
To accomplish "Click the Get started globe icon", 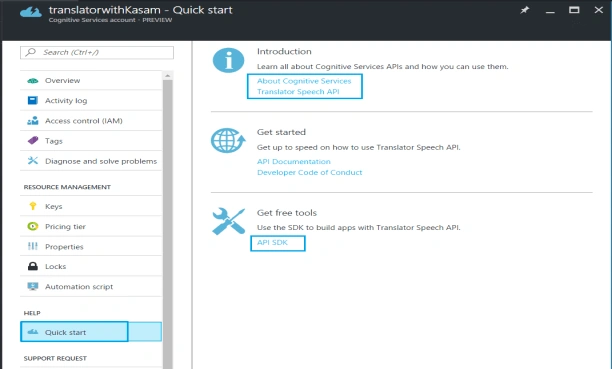I will pyautogui.click(x=228, y=141).
